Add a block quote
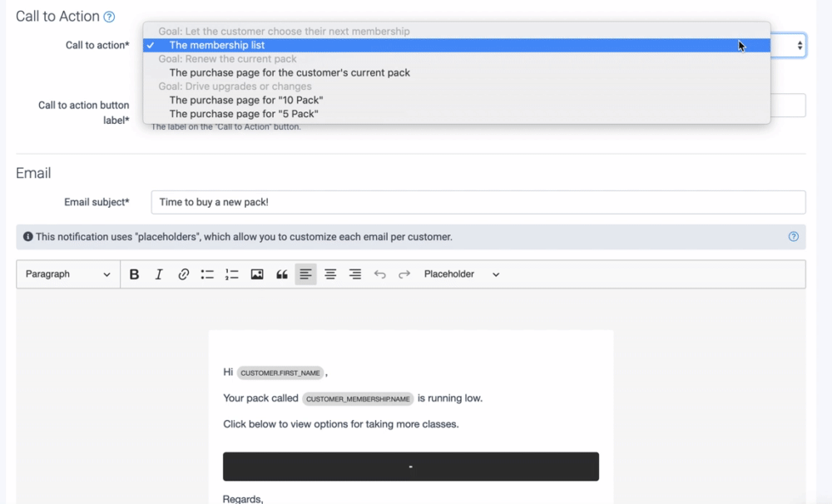This screenshot has height=504, width=832. coord(282,274)
